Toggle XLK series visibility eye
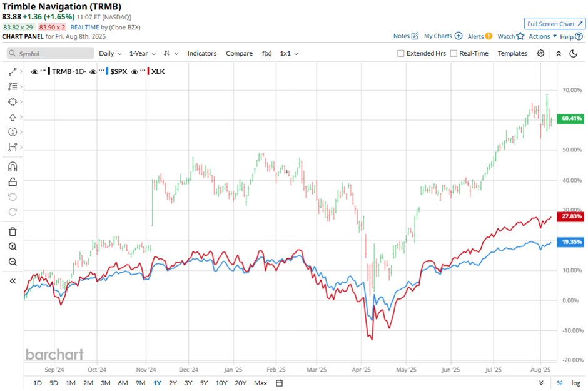The height and width of the screenshot is (391, 588). (x=134, y=72)
